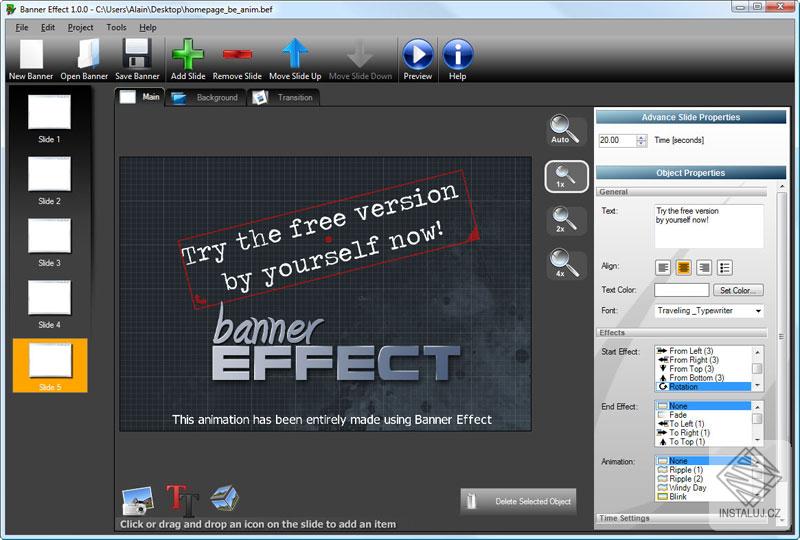
Task: Click the slide Time seconds field
Action: click(617, 140)
